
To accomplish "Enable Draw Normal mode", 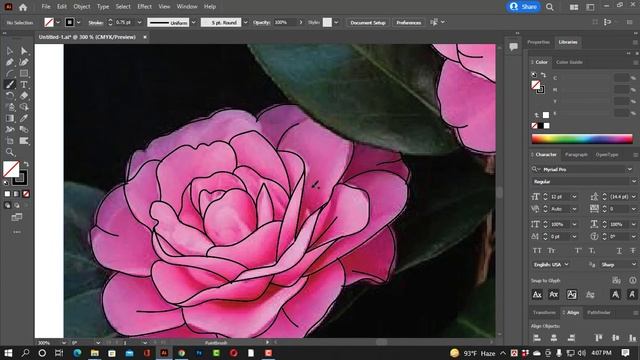I will [7, 205].
